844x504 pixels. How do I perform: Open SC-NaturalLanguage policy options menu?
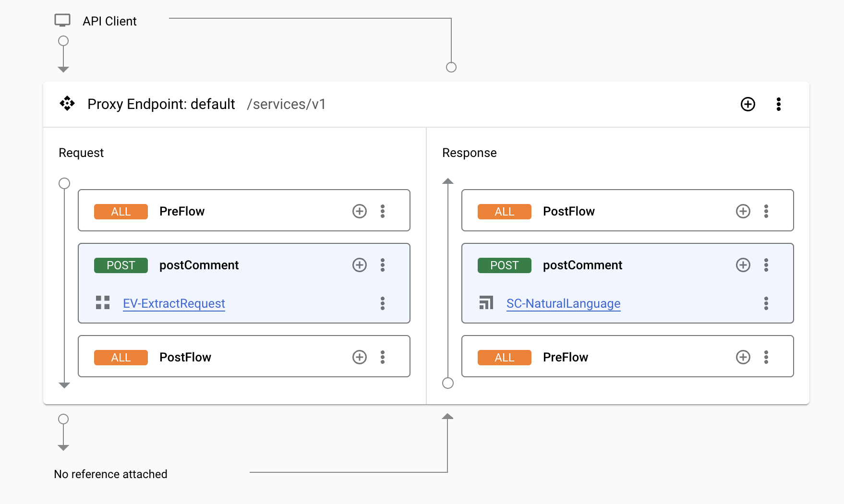point(766,303)
